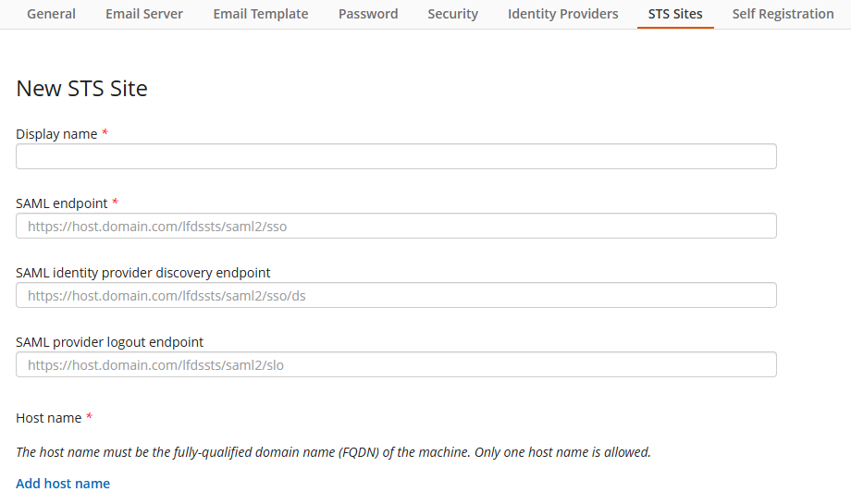Image resolution: width=851 pixels, height=504 pixels.
Task: Click the SAML endpoint label text
Action: click(x=61, y=203)
